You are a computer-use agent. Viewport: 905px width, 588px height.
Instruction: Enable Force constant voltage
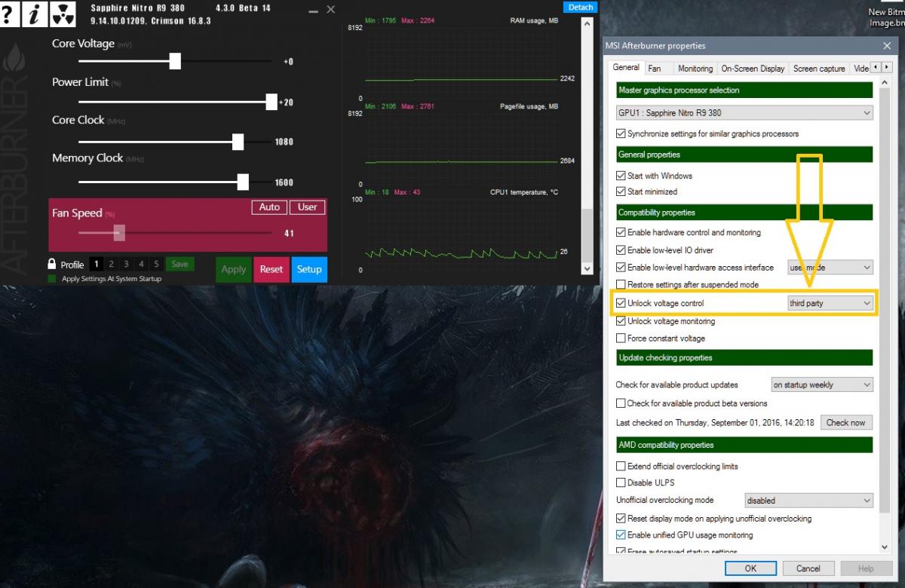[621, 338]
